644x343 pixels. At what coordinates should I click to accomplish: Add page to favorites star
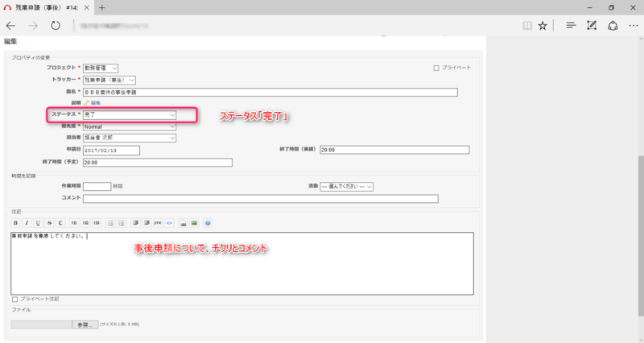(x=543, y=26)
